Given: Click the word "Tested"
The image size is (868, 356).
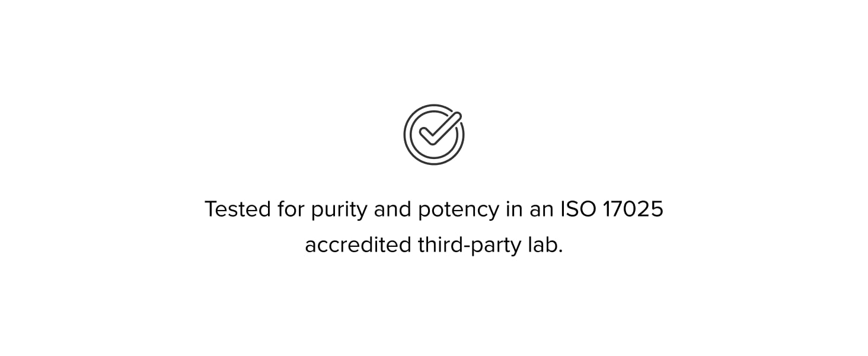Looking at the screenshot, I should [237, 209].
